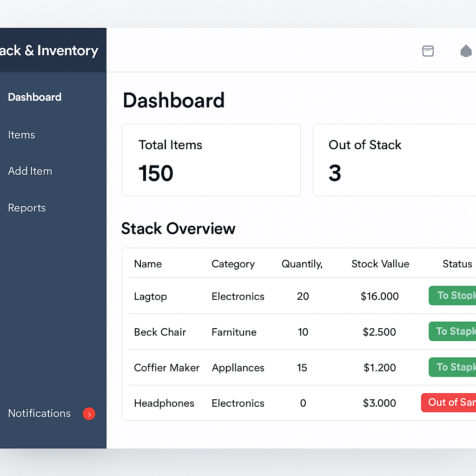This screenshot has height=476, width=476.
Task: Click the Name column header
Action: click(147, 264)
